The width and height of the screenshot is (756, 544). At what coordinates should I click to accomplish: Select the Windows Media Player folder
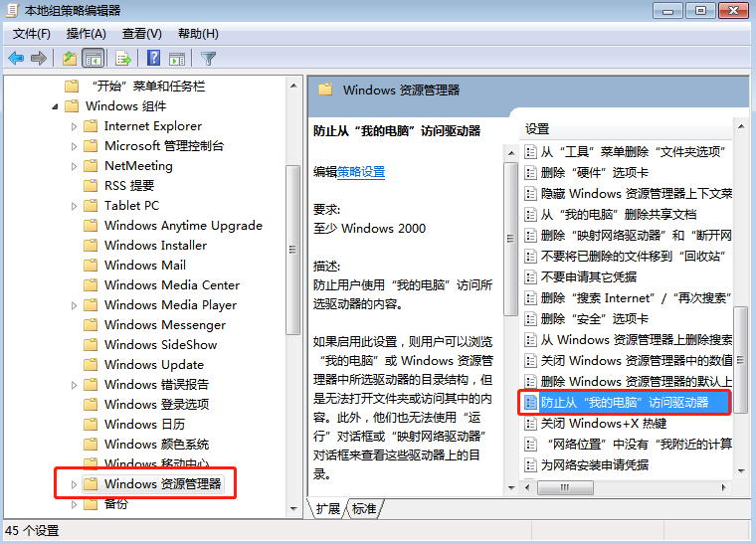[170, 305]
